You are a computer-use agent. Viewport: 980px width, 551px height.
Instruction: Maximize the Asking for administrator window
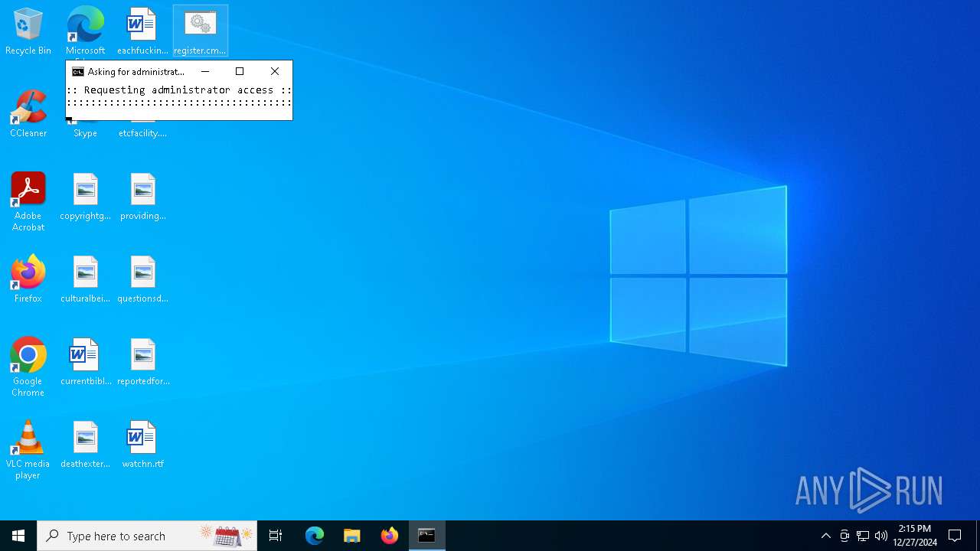[240, 71]
